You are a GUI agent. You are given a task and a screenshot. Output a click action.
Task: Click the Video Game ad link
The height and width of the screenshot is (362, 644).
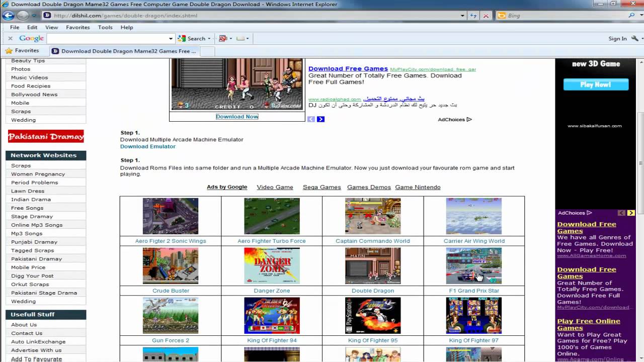coord(275,187)
